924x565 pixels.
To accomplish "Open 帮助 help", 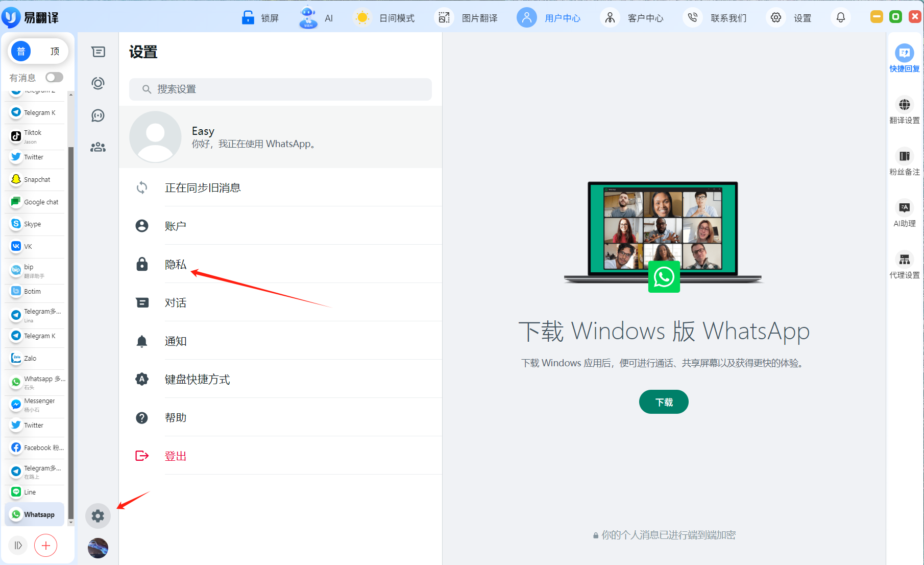I will [280, 417].
